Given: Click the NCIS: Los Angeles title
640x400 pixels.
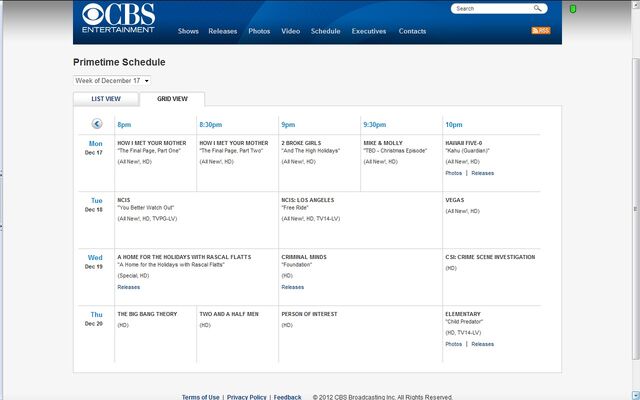Looking at the screenshot, I should (308, 200).
